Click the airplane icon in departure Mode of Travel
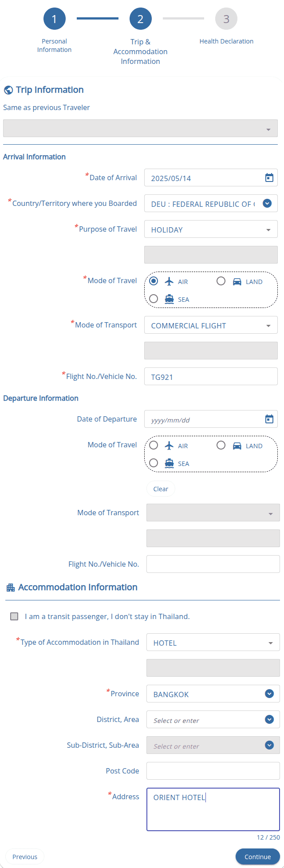 (x=169, y=446)
